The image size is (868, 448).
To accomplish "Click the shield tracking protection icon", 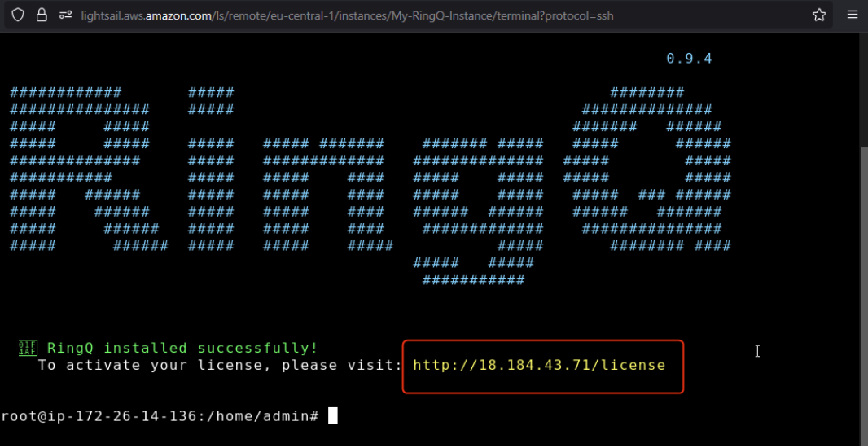I will coord(18,15).
